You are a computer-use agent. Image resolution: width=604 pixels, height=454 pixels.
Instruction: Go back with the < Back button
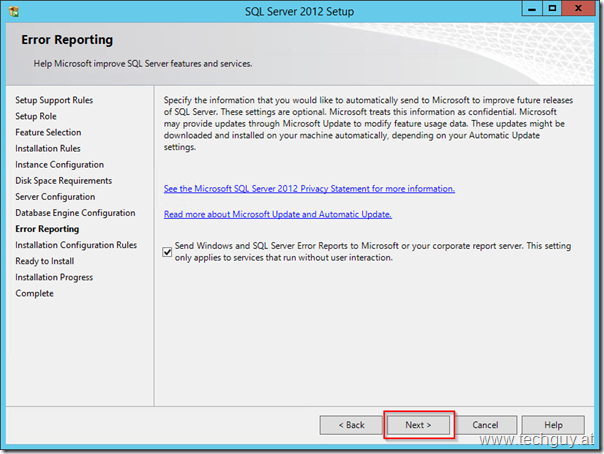[x=351, y=425]
